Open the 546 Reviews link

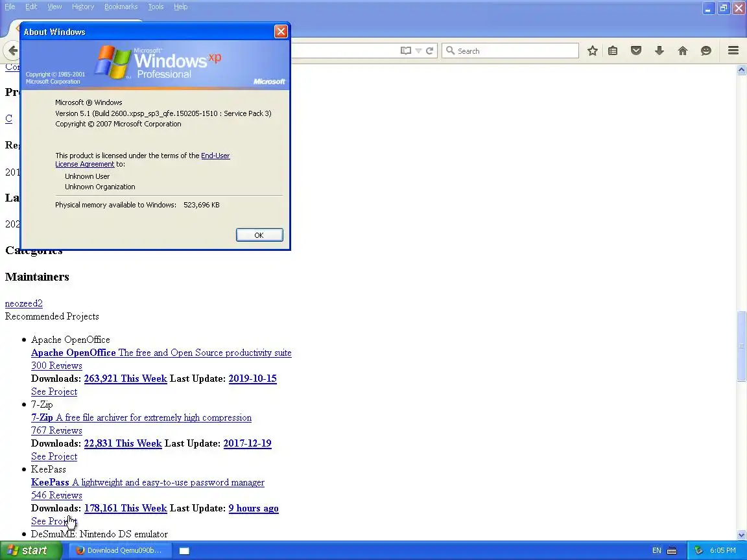(x=56, y=495)
